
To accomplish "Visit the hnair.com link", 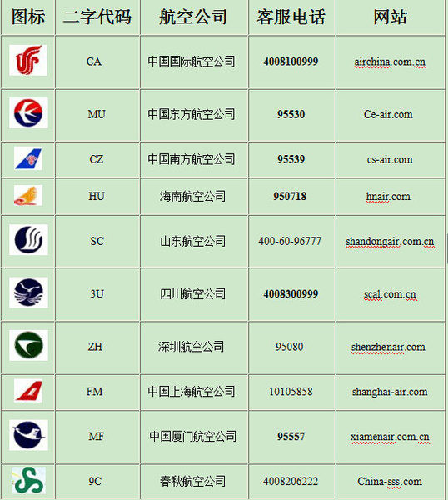I will coord(388,196).
